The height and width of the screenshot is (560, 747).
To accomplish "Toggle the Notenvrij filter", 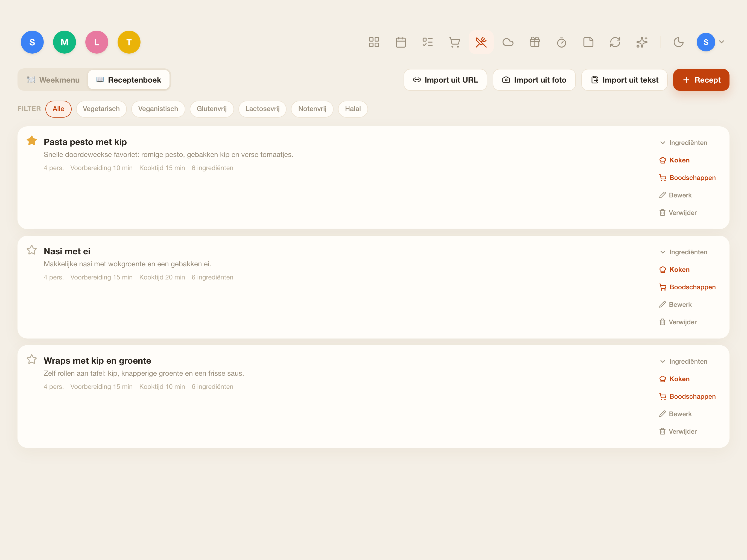I will coord(312,109).
